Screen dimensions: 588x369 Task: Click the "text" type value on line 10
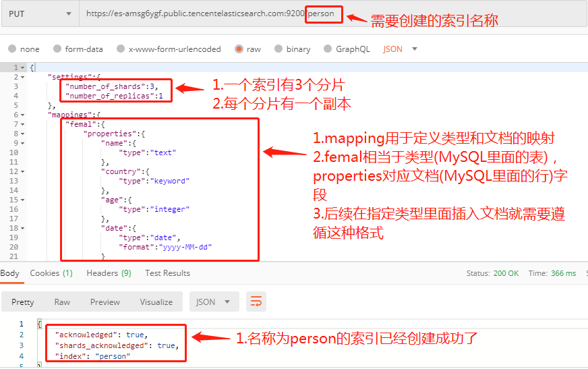pos(163,152)
